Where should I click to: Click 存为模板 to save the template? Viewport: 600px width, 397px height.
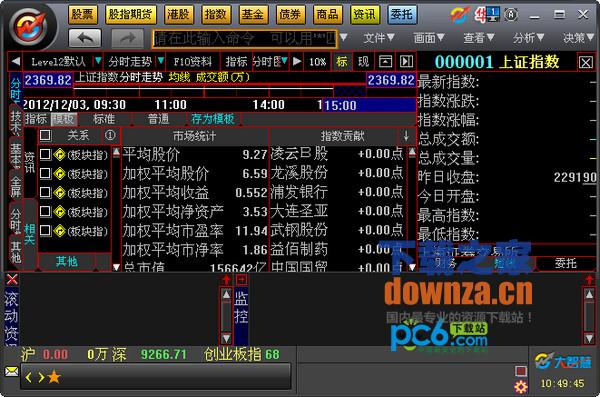click(x=213, y=119)
